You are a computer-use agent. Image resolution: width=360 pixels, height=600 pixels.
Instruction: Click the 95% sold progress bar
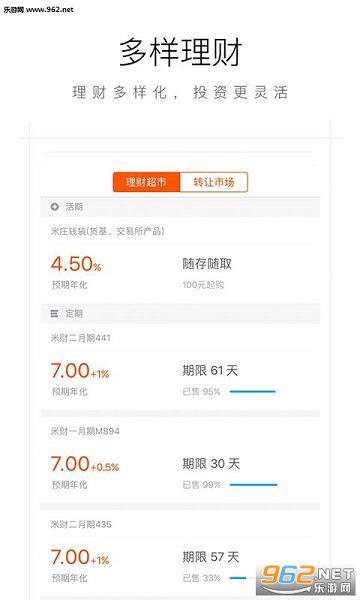(x=252, y=391)
